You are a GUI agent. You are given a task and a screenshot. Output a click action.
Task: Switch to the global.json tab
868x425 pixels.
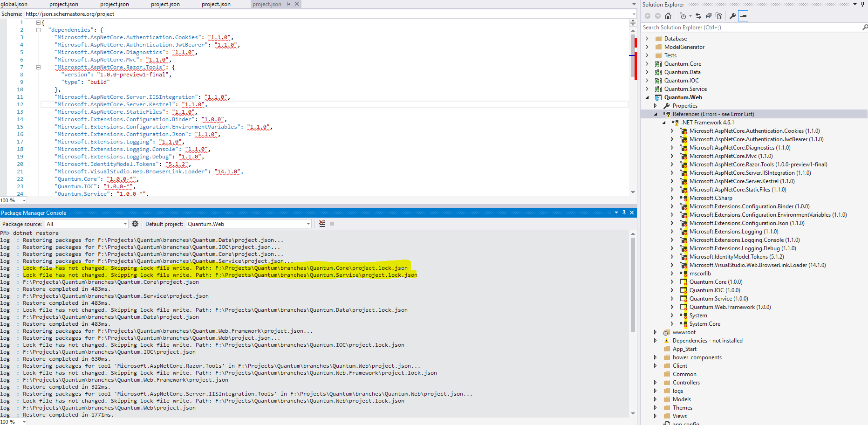pos(14,4)
